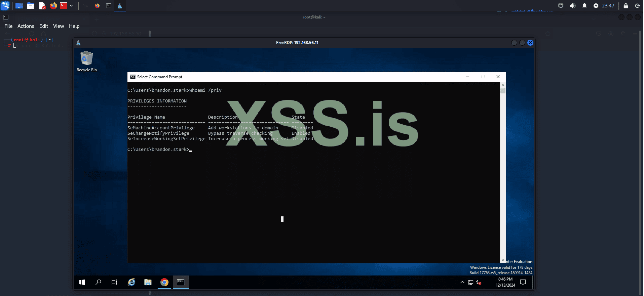The width and height of the screenshot is (644, 296).
Task: Open File Explorer from the taskbar
Action: (148, 282)
